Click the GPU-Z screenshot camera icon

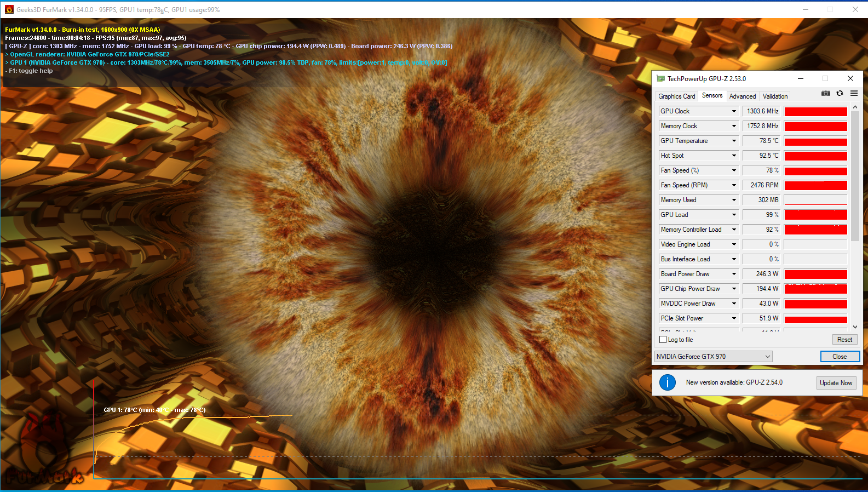[826, 94]
